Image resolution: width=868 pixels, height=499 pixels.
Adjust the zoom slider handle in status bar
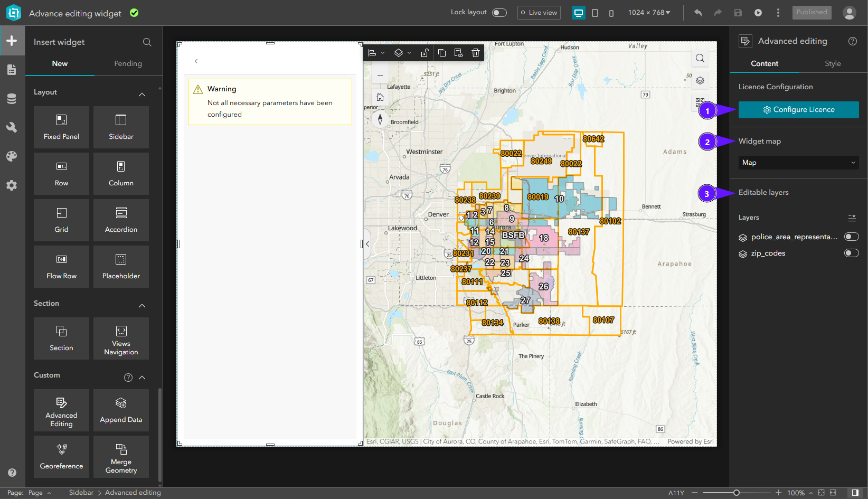coord(737,493)
